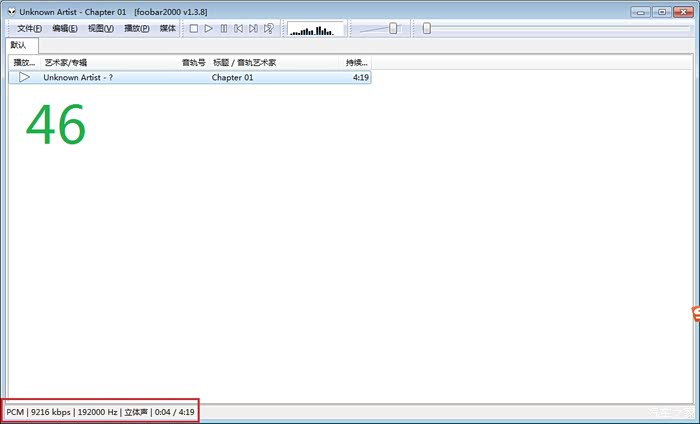Open the 视图 (View) menu

point(100,28)
